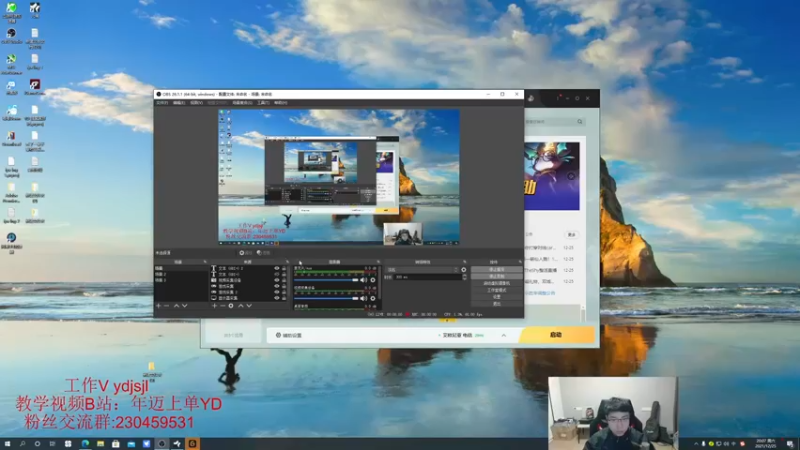Mute the first mixer channel speaker icon
This screenshot has width=800, height=450.
coord(364,280)
